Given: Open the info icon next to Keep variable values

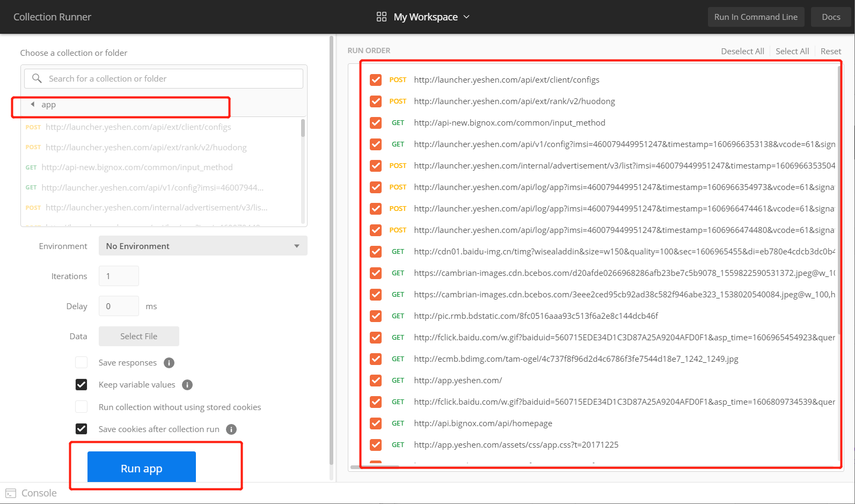Looking at the screenshot, I should click(187, 385).
